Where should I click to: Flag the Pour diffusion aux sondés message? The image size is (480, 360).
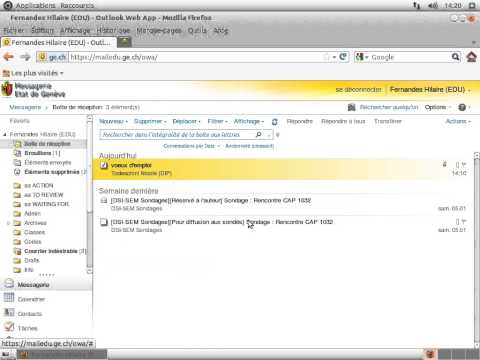click(x=464, y=221)
